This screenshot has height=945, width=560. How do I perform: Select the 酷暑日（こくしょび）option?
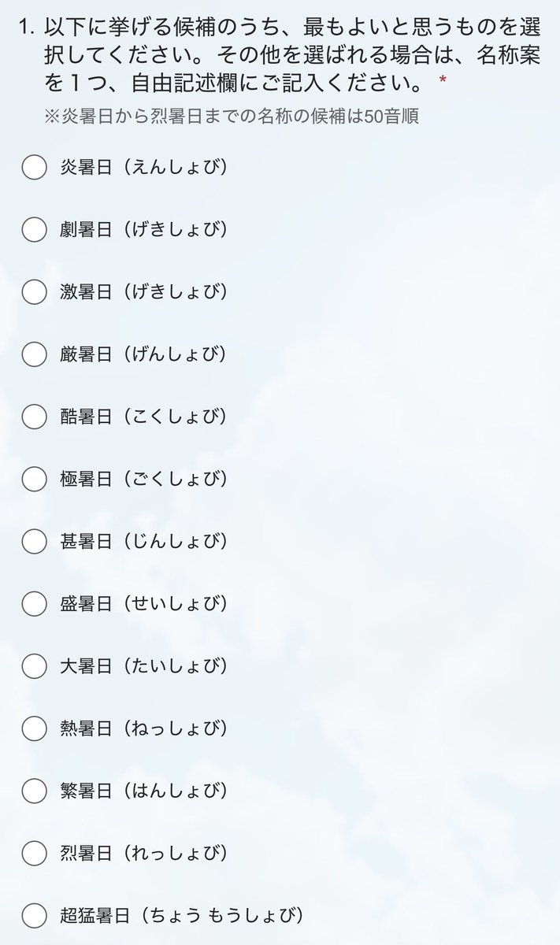(x=34, y=417)
